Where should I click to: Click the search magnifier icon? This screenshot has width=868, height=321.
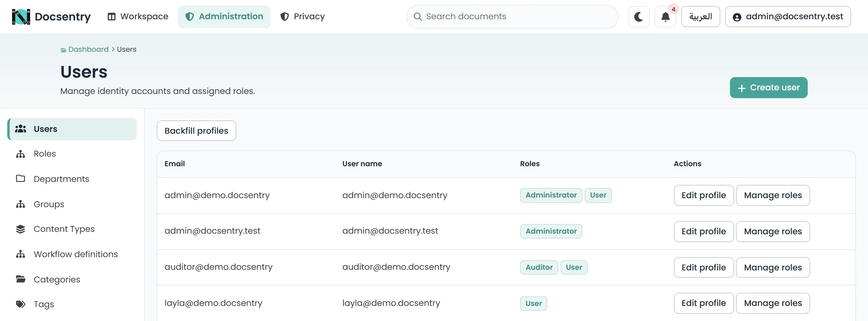[417, 17]
